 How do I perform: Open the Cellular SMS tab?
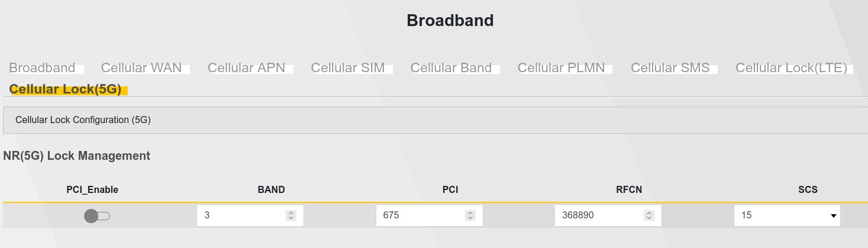coord(670,67)
